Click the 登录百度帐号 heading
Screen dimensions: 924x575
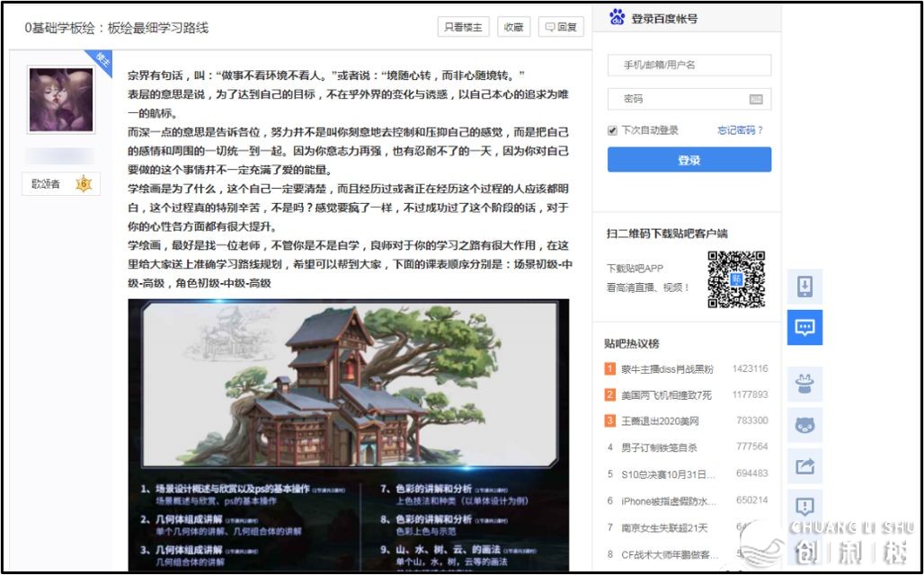pos(664,18)
